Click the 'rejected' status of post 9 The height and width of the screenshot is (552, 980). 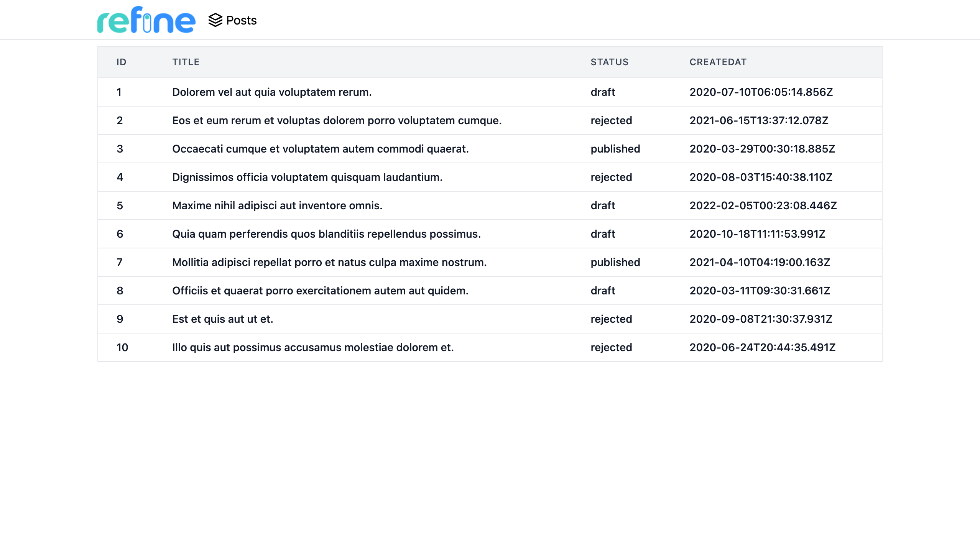pos(611,319)
